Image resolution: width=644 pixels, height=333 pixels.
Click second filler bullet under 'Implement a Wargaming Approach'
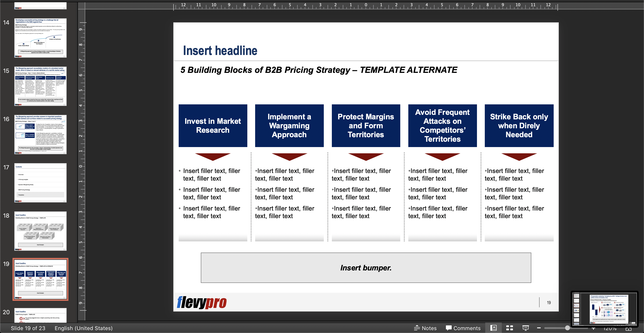tap(285, 193)
